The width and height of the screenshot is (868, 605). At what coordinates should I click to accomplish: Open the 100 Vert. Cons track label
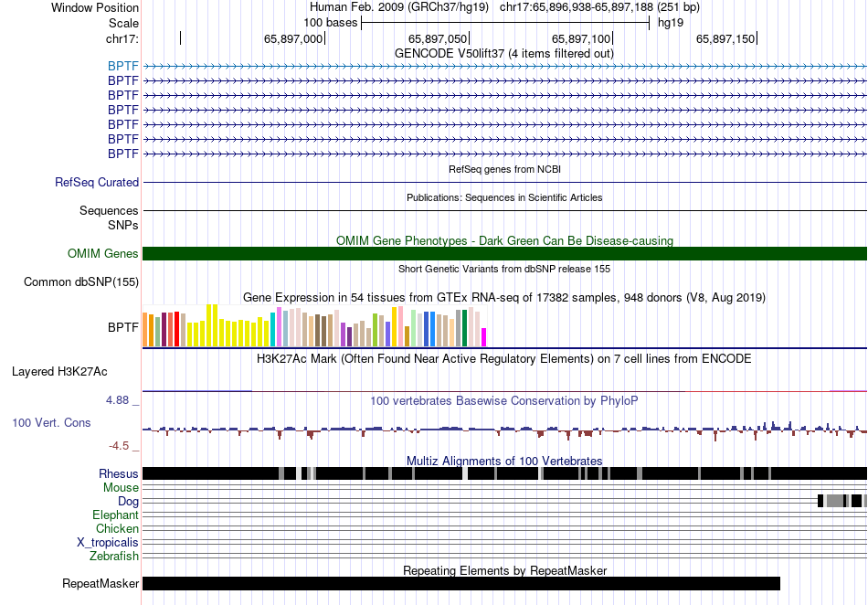(51, 423)
